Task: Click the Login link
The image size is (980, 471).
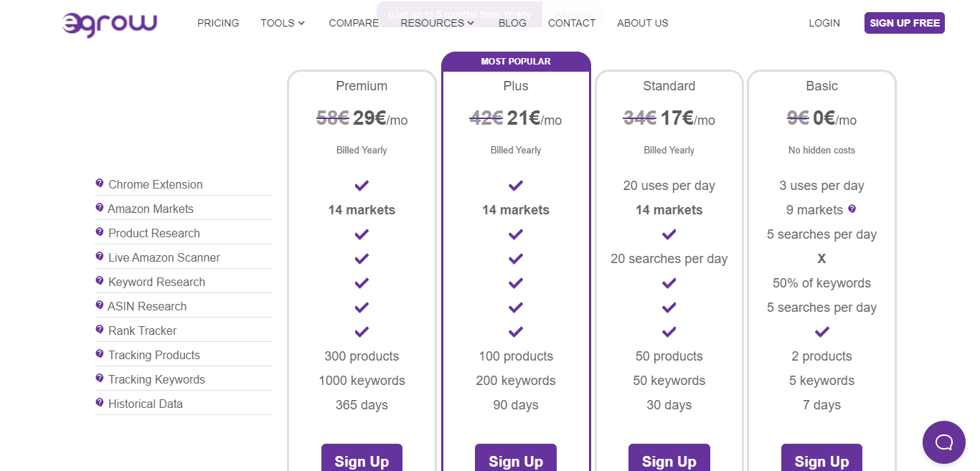Action: [824, 23]
